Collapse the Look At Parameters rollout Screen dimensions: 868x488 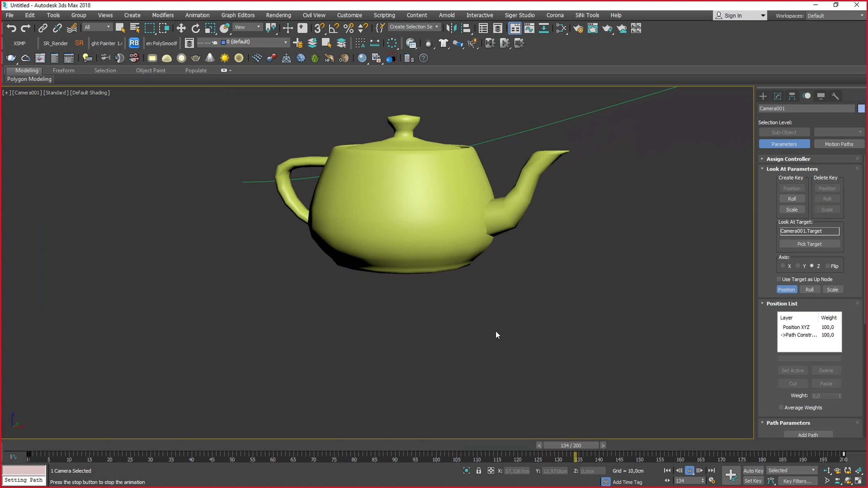point(792,169)
